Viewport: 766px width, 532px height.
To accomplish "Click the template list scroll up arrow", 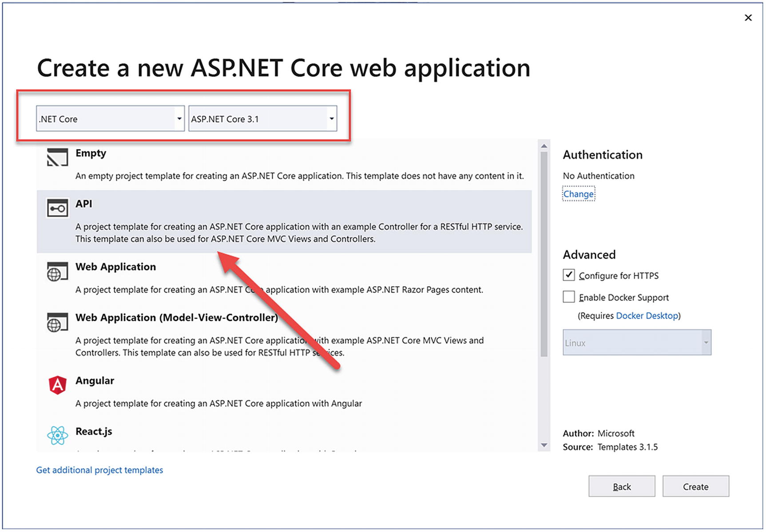I will (x=544, y=146).
